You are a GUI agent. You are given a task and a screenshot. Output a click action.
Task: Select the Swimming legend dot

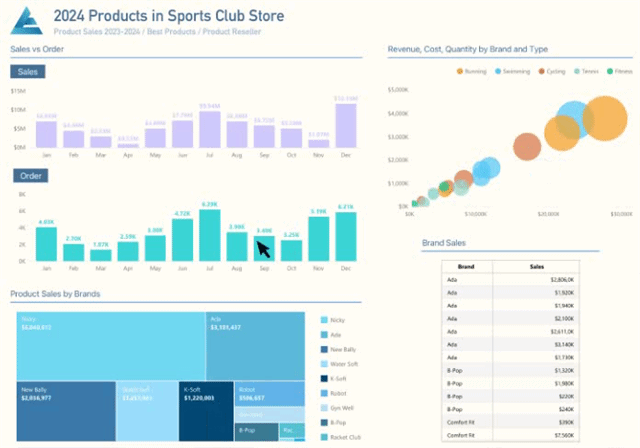tap(497, 72)
